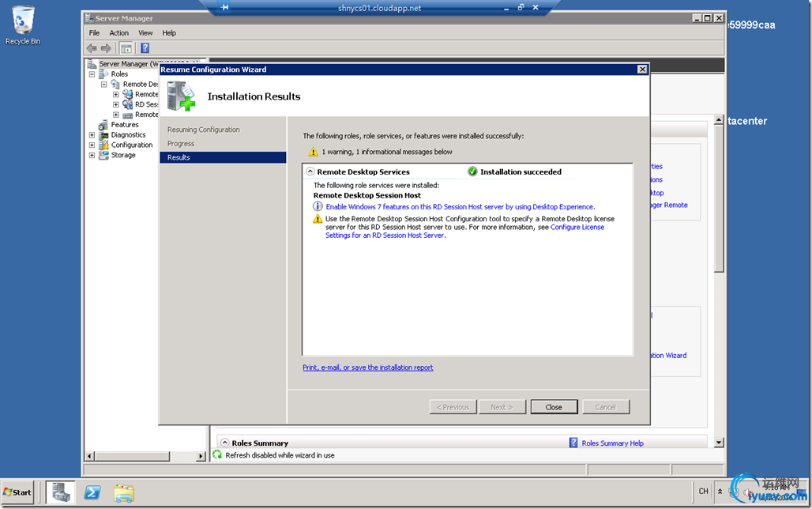The image size is (812, 509).
Task: Click the details pane scrollbar down arrow
Action: tap(719, 443)
